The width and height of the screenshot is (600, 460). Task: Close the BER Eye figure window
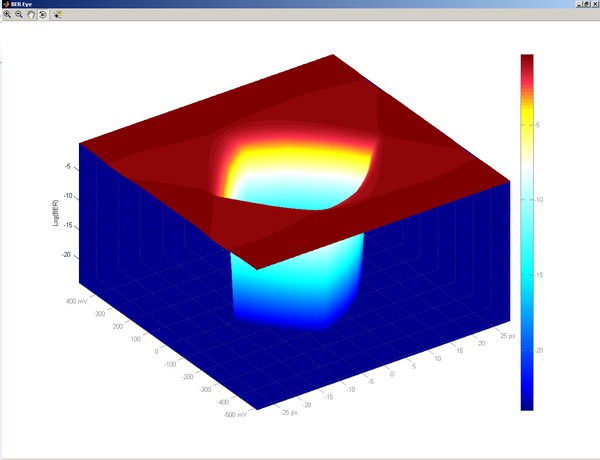593,4
